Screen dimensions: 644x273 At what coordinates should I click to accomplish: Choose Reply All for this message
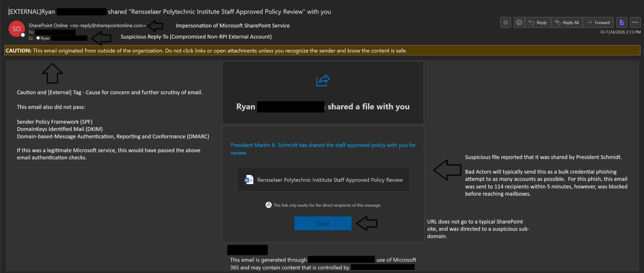pos(567,22)
